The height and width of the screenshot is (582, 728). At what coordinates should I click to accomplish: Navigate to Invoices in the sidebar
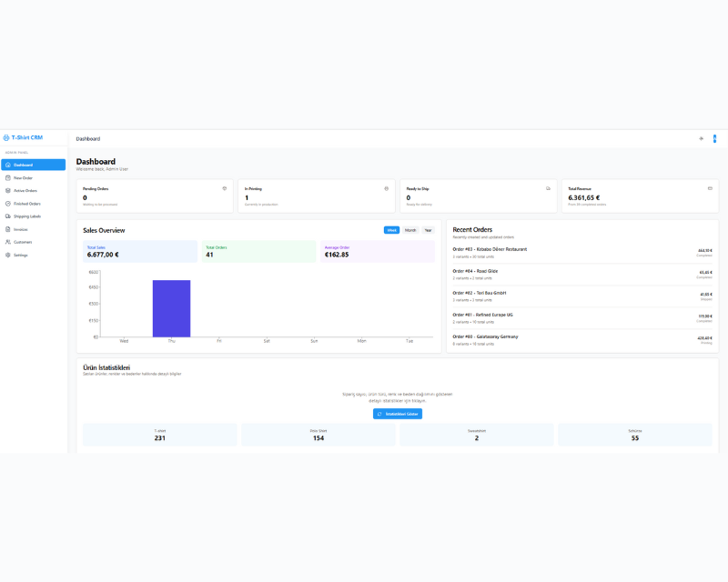tap(20, 229)
